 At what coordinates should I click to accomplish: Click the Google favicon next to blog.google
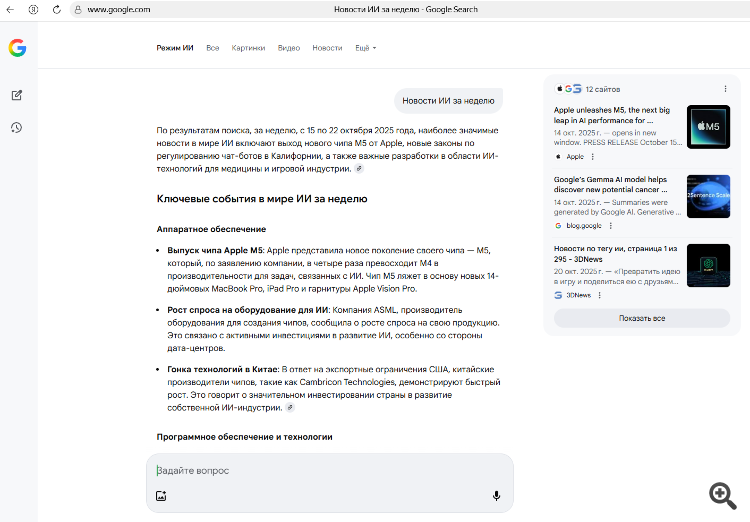[558, 226]
